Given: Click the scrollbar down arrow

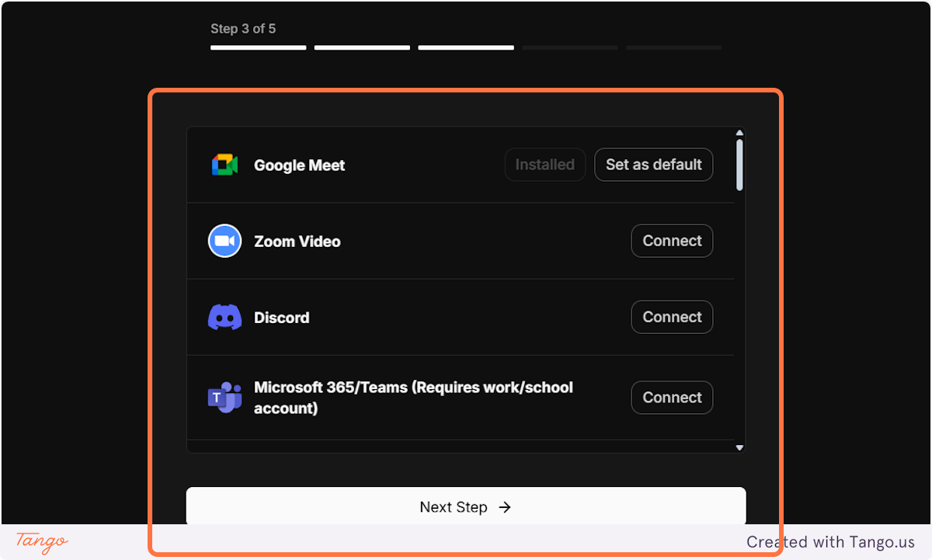Looking at the screenshot, I should [x=739, y=447].
